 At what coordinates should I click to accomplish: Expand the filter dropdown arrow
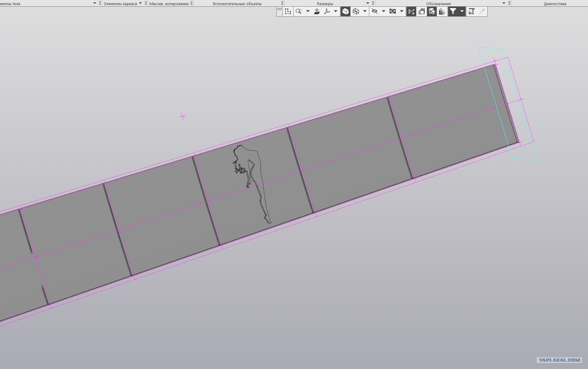[462, 11]
